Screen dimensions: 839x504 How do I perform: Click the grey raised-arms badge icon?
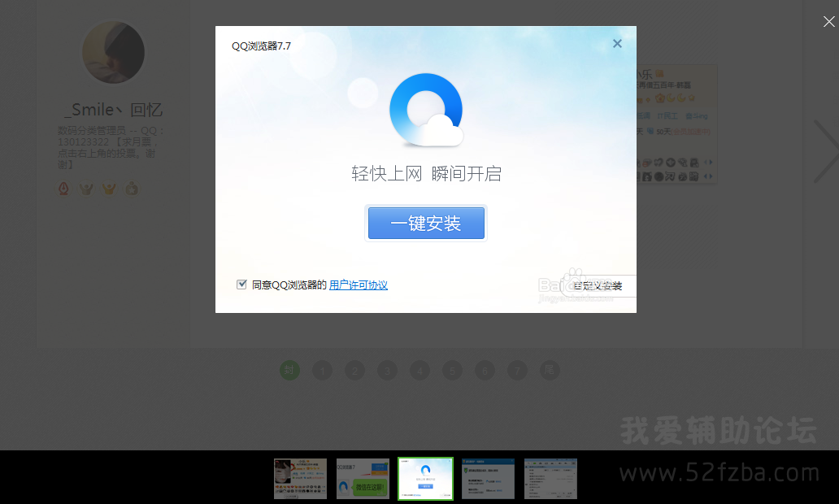click(86, 189)
